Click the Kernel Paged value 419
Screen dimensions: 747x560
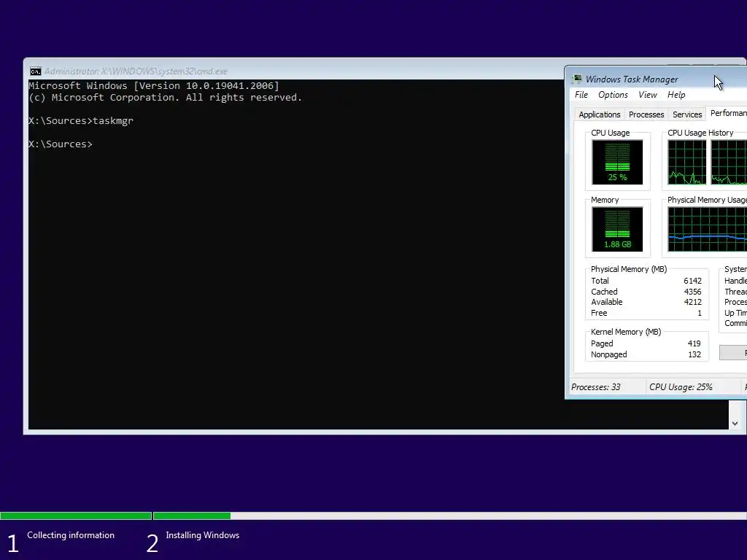694,344
